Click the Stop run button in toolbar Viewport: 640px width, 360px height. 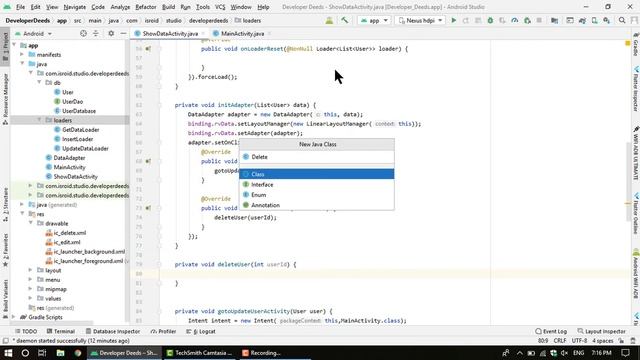[539, 20]
